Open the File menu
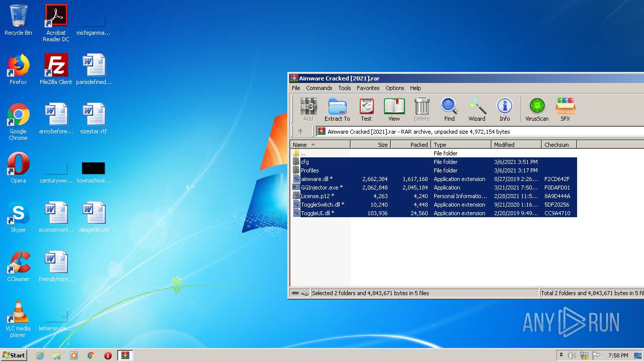 pos(296,88)
